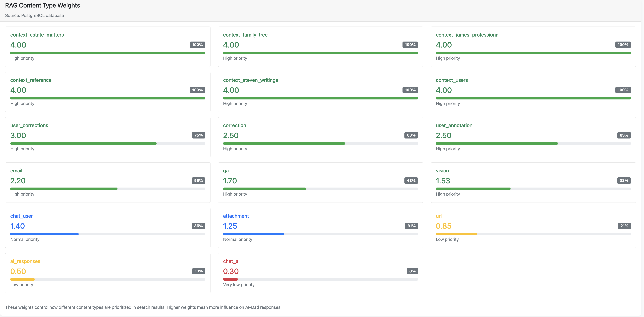Screen dimensions: 644x317
Task: Select the context_users label
Action: (x=452, y=80)
